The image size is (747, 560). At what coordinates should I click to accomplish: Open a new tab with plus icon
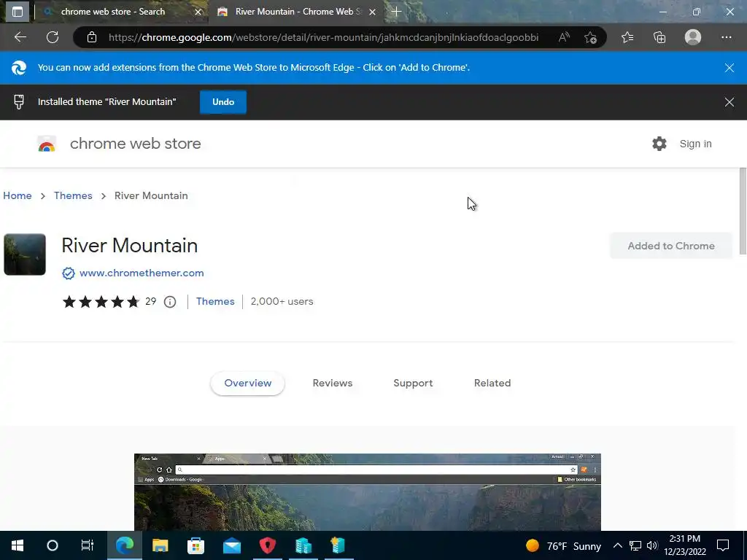coord(396,12)
